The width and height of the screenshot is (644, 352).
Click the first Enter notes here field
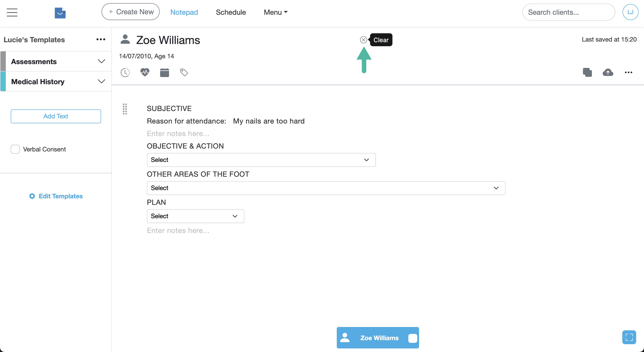(x=178, y=134)
